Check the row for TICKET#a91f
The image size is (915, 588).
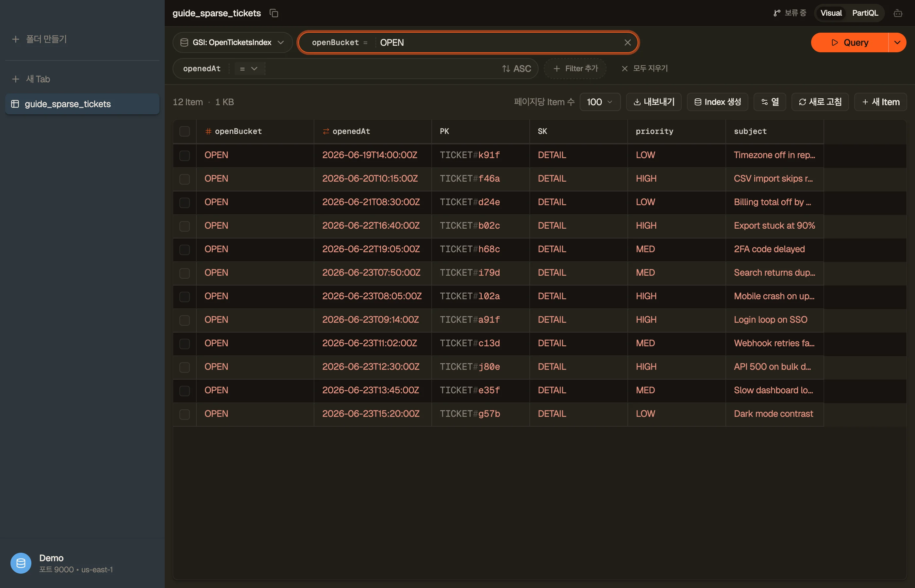[x=184, y=320]
